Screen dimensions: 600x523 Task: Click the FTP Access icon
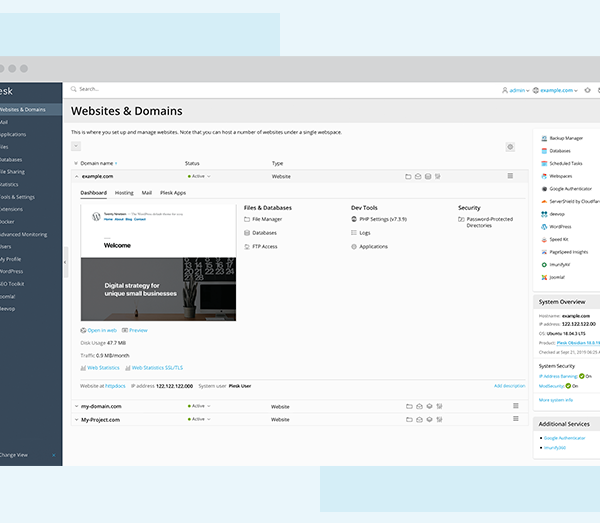(248, 246)
